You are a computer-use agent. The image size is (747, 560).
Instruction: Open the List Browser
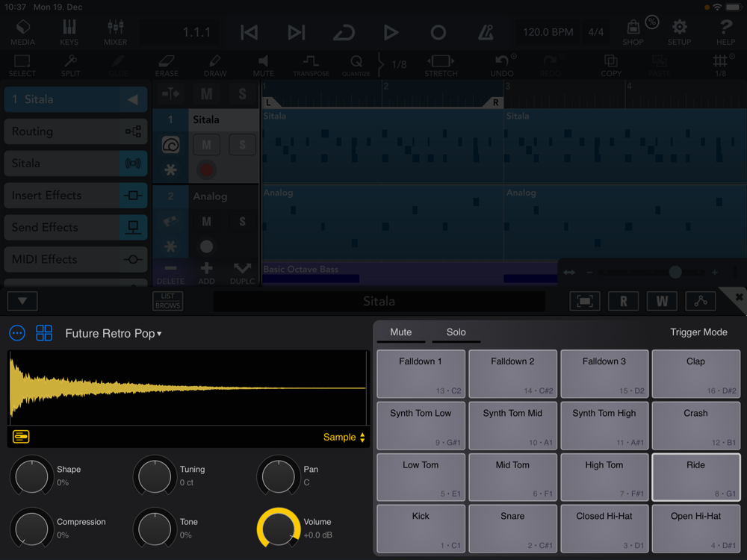click(x=167, y=301)
